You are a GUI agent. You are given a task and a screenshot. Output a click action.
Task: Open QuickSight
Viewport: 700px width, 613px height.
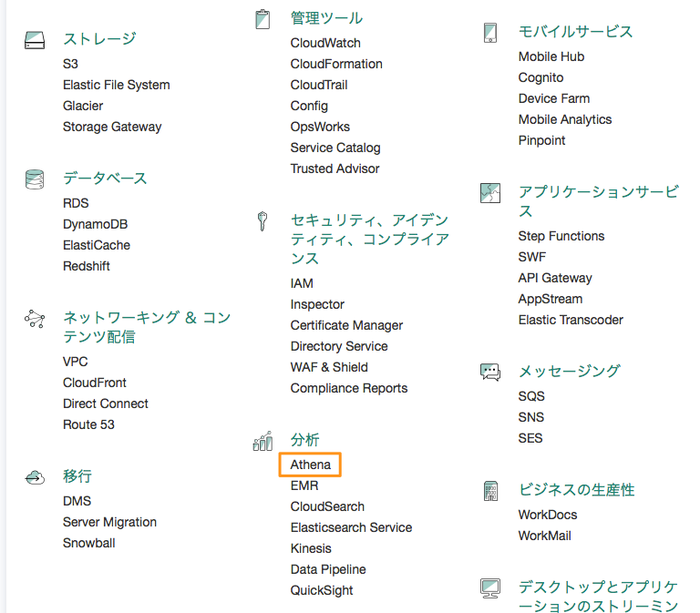point(322,590)
